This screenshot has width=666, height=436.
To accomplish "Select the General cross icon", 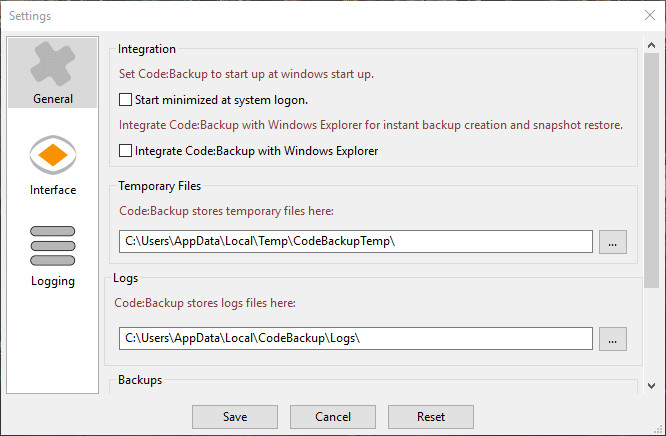I will (53, 64).
